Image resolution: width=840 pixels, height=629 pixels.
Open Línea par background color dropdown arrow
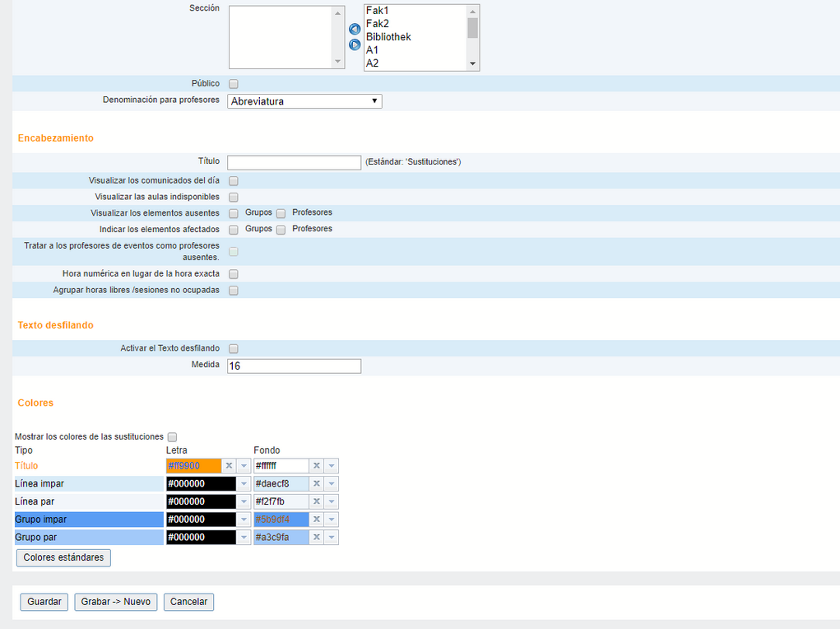[x=332, y=501]
